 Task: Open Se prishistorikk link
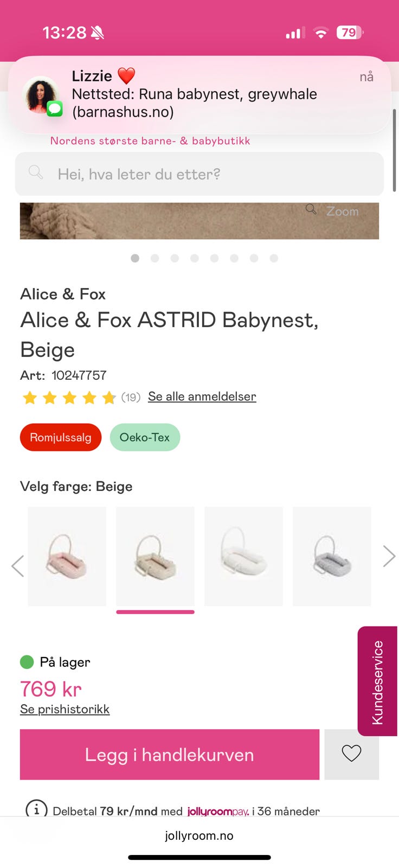[x=65, y=709]
